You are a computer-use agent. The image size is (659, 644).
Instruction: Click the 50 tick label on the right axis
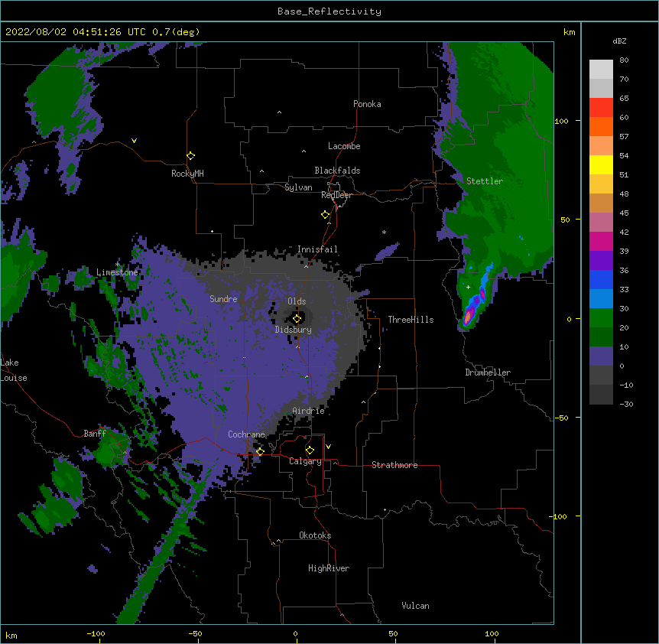tap(565, 220)
